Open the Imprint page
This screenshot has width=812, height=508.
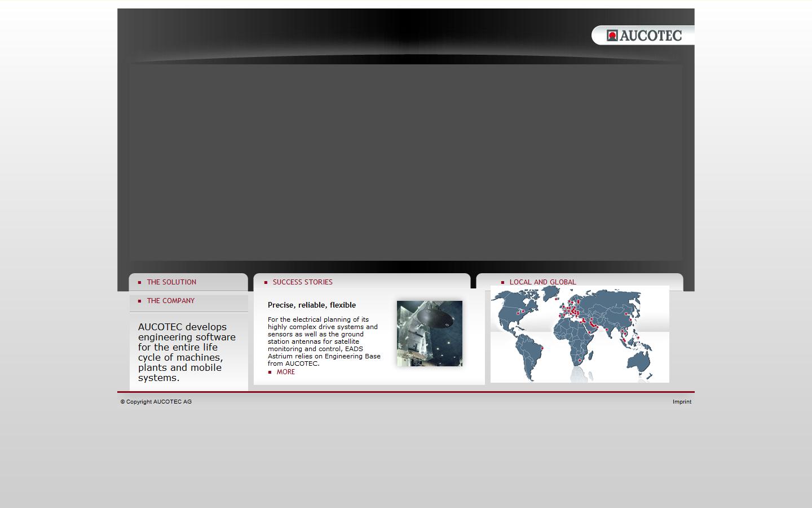click(682, 402)
